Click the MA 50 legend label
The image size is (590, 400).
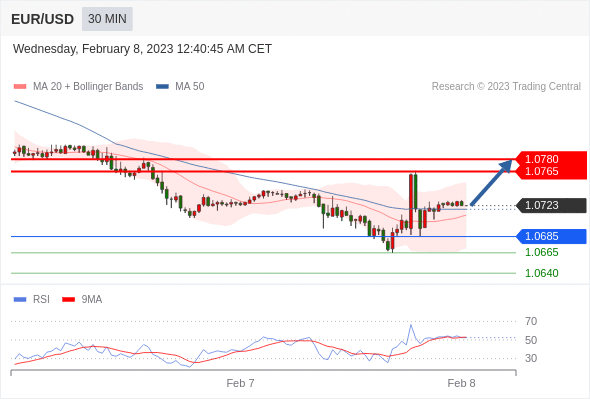[x=190, y=87]
